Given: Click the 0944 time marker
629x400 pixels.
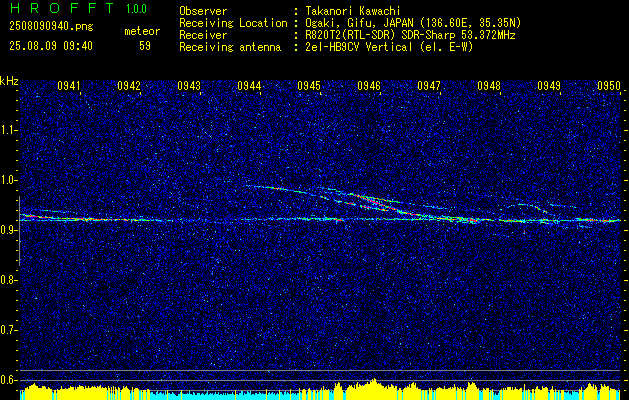Looking at the screenshot, I should click(249, 85).
